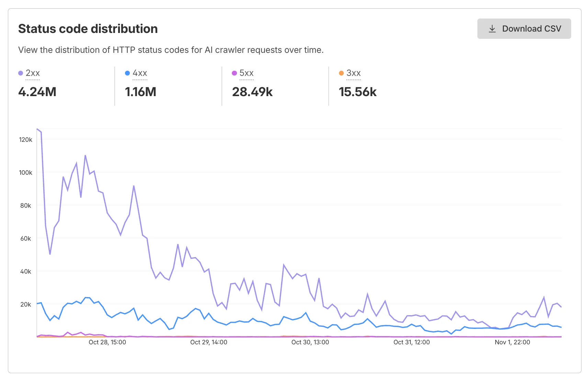Click the orange 3xx legend dot

pos(341,73)
